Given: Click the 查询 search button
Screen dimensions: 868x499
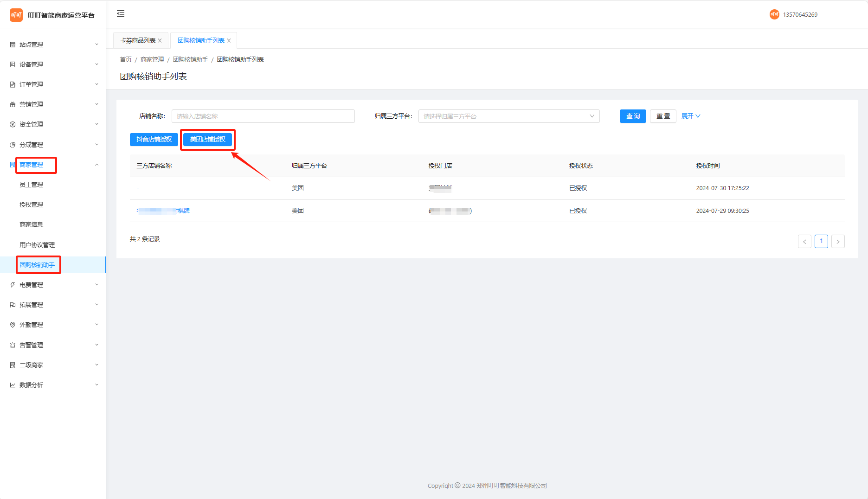Looking at the screenshot, I should point(633,116).
